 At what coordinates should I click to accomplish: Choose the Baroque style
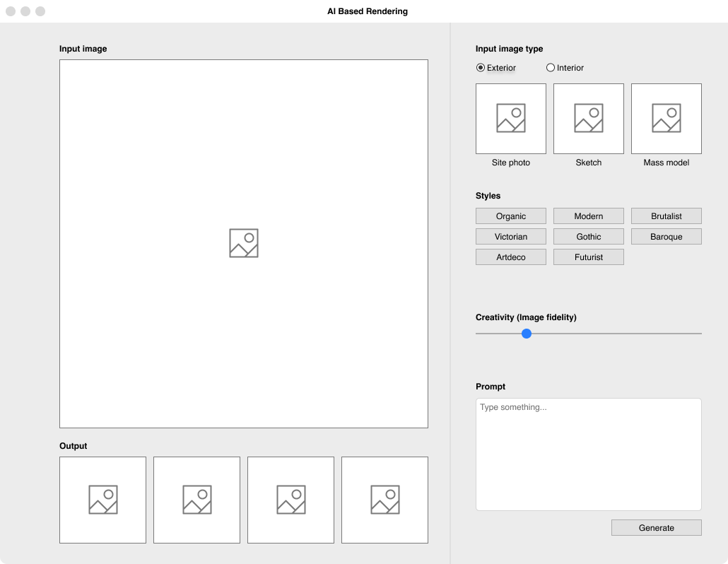667,237
